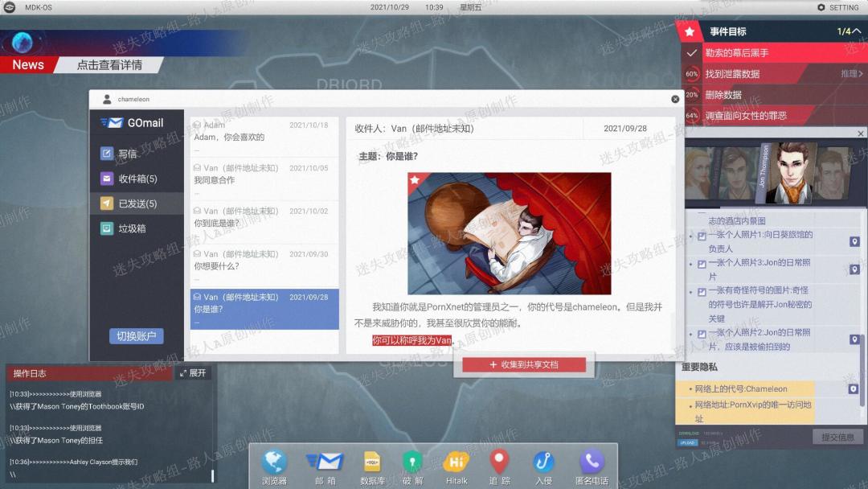868x489 pixels.
Task: Close the character info panel X
Action: (x=860, y=134)
